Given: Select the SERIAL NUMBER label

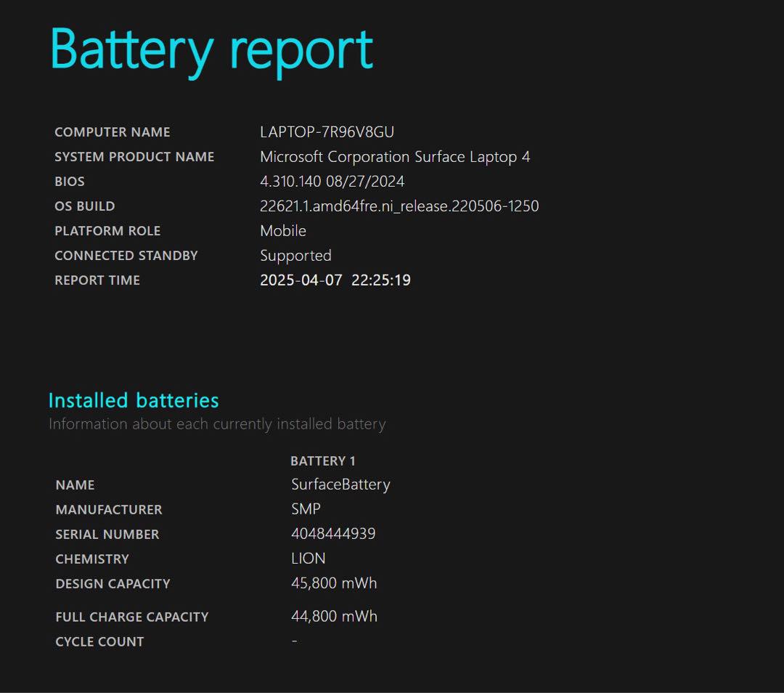Looking at the screenshot, I should tap(107, 535).
